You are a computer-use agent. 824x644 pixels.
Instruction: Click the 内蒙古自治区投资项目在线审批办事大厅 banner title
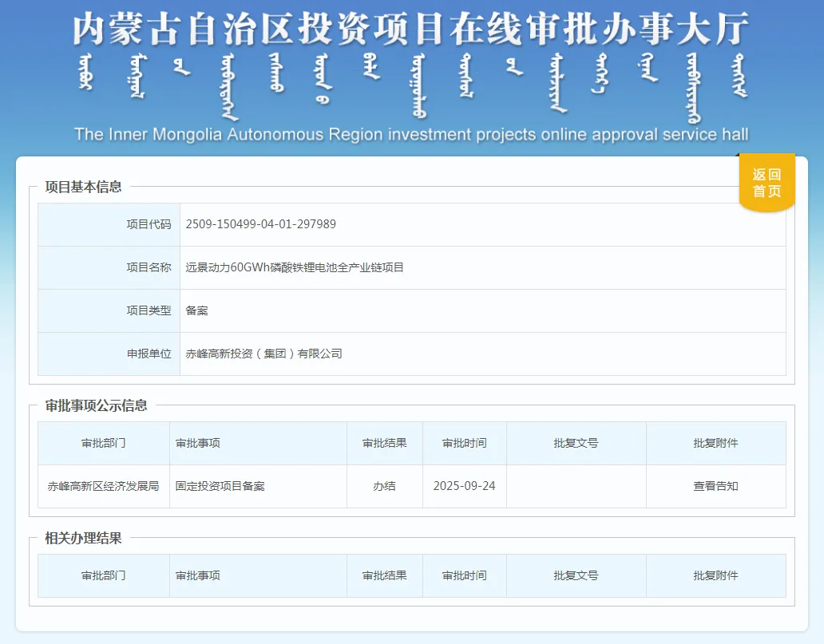[411, 29]
